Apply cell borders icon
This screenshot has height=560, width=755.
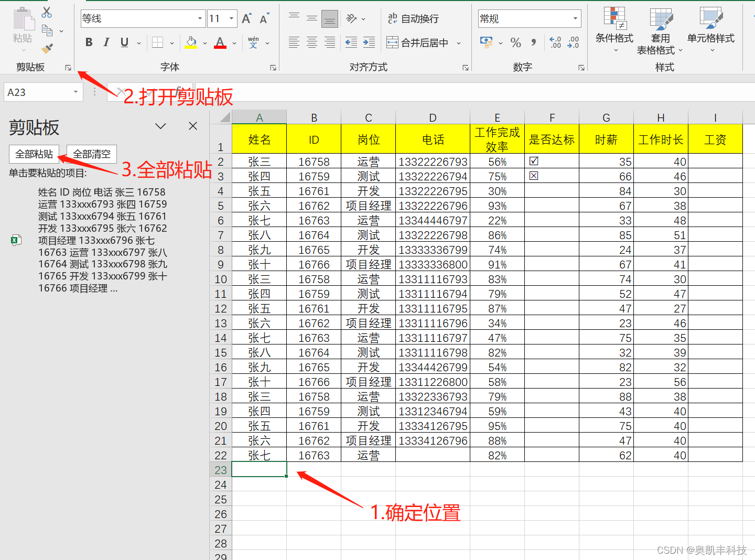[x=157, y=42]
